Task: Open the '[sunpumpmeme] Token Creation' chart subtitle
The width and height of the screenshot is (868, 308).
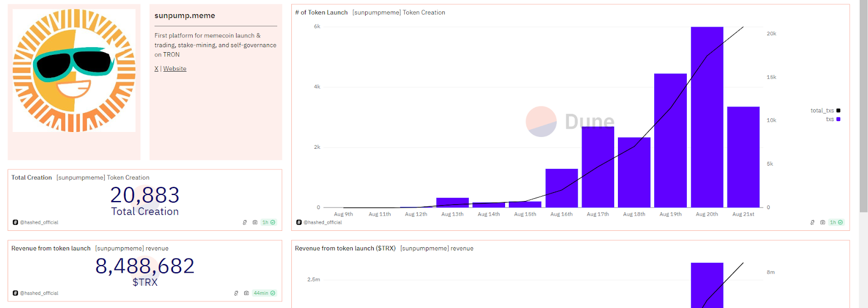Action: pos(399,12)
